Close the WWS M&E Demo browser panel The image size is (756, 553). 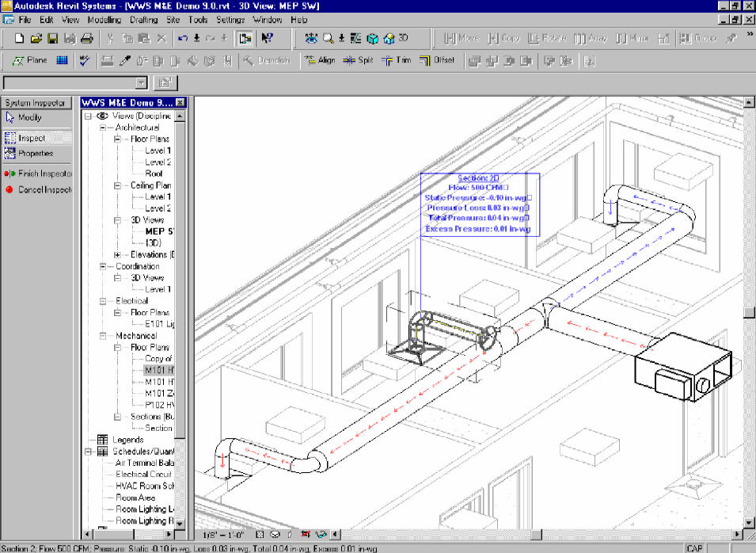point(180,102)
